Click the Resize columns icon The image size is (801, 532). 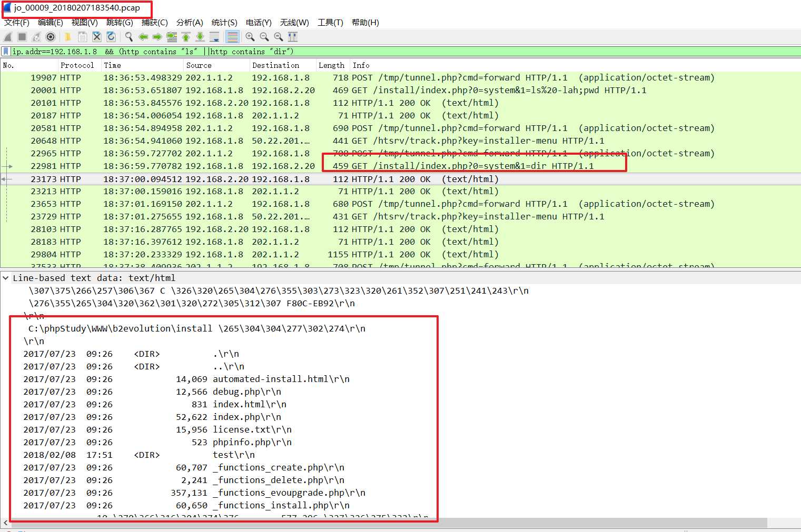pyautogui.click(x=293, y=37)
